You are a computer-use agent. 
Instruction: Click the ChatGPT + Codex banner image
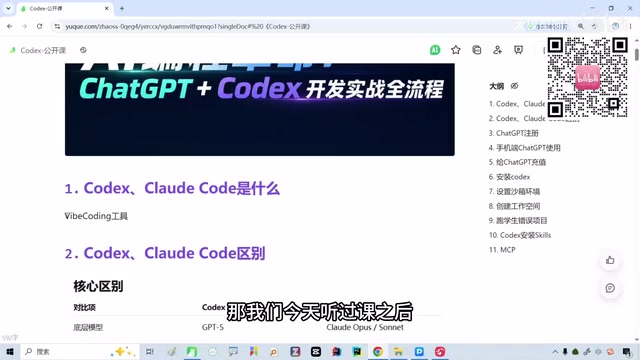point(260,109)
